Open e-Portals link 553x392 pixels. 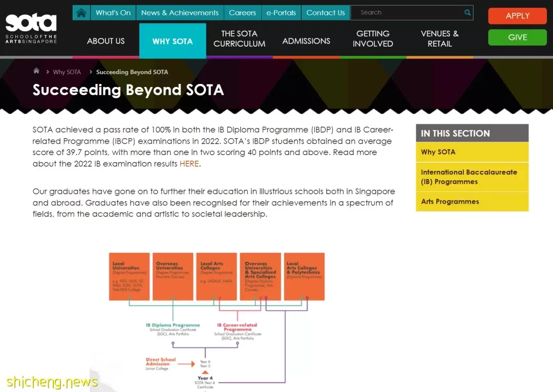(281, 13)
